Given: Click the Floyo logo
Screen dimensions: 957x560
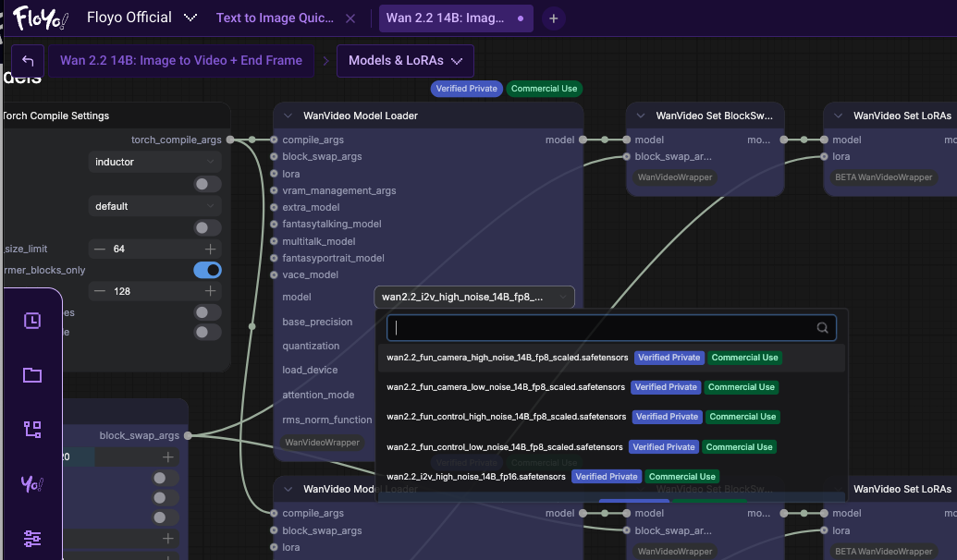Looking at the screenshot, I should 41,18.
